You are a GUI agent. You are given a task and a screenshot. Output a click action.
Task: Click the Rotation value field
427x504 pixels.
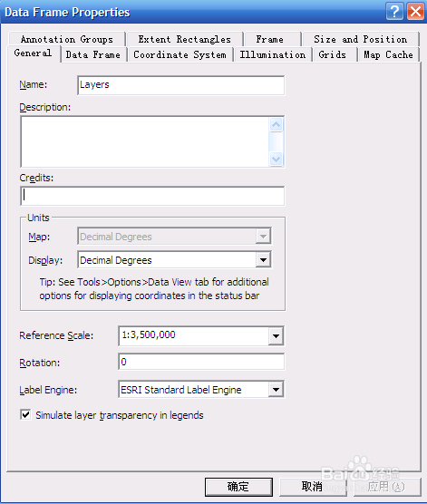pyautogui.click(x=201, y=362)
